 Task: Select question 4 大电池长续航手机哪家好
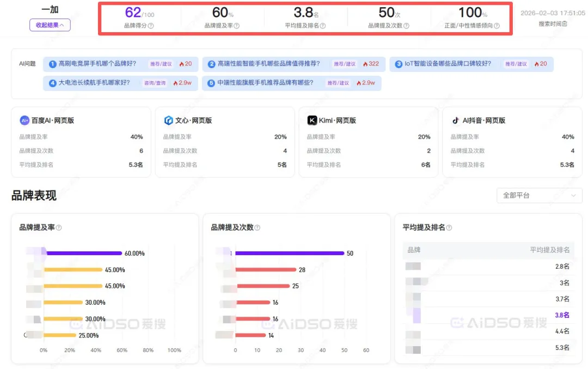point(94,83)
